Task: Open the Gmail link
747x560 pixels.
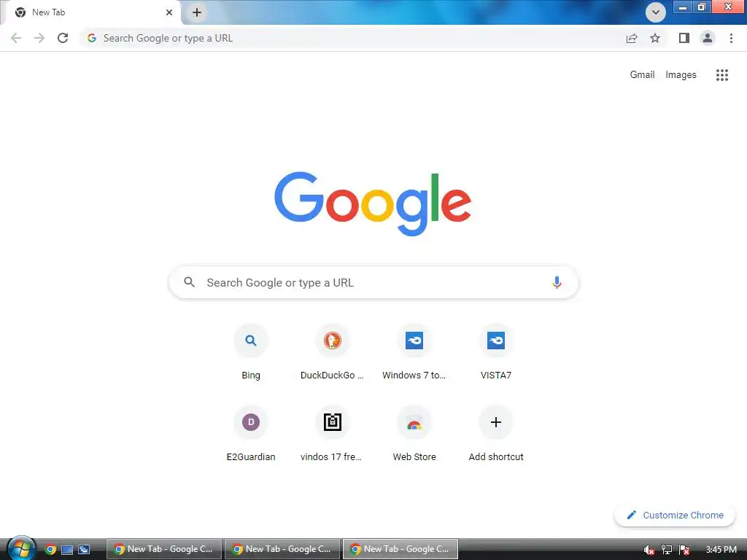Action: click(642, 75)
